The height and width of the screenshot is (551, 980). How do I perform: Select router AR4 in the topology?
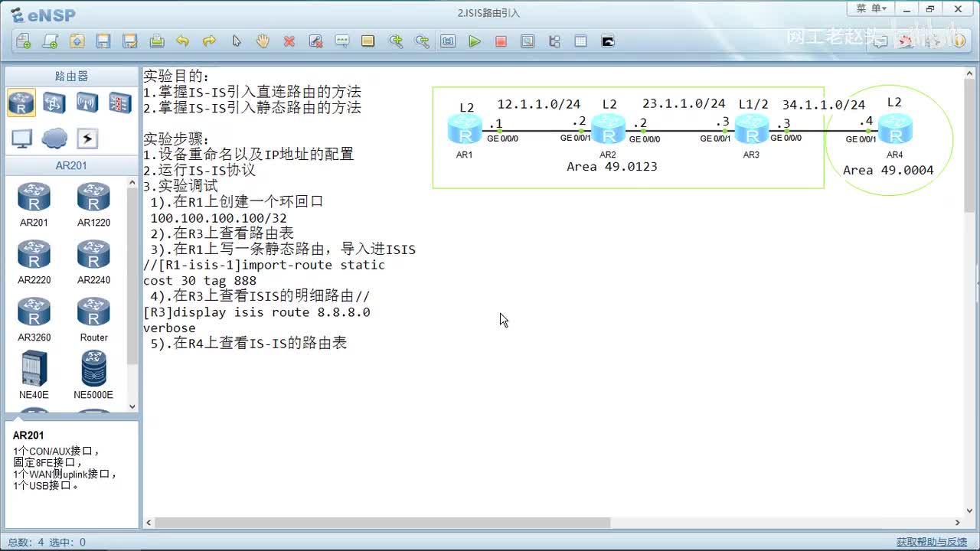[x=895, y=129]
